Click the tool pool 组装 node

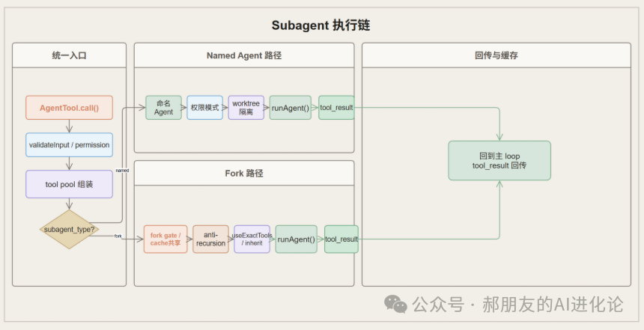[69, 184]
